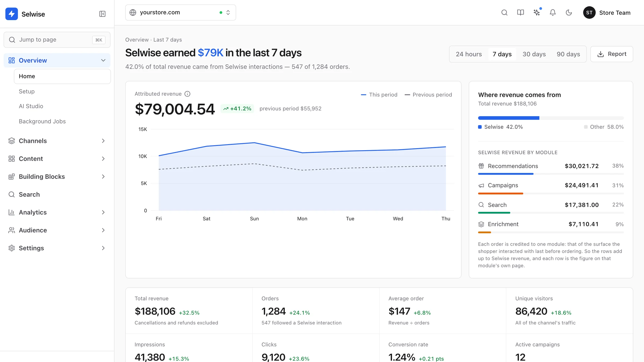This screenshot has width=644, height=362.
Task: Expand the Audience section chevron
Action: (103, 230)
